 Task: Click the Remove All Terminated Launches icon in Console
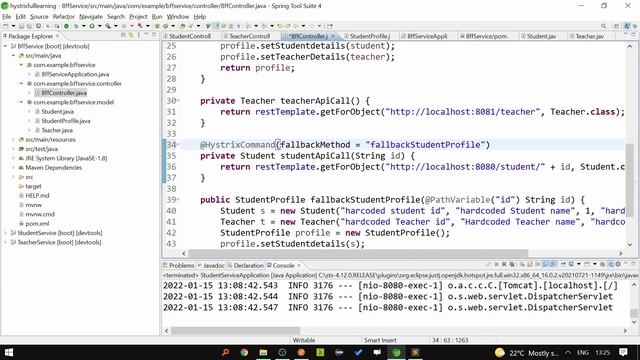pos(512,264)
